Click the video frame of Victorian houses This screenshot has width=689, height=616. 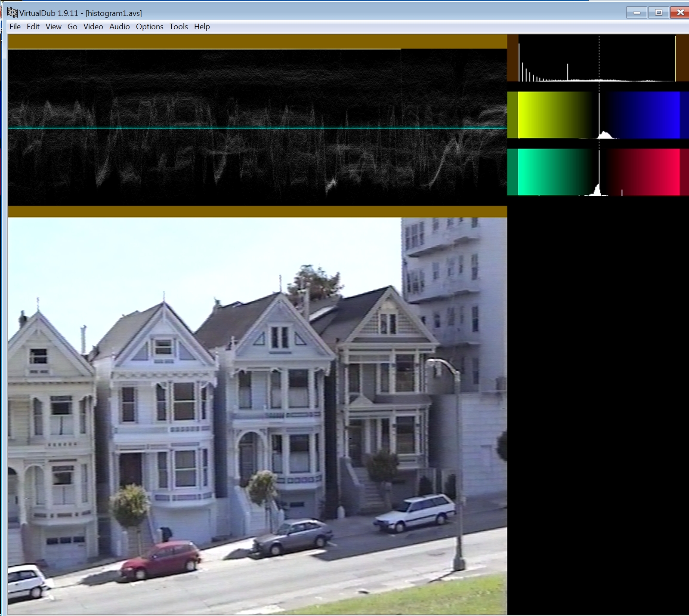[257, 416]
